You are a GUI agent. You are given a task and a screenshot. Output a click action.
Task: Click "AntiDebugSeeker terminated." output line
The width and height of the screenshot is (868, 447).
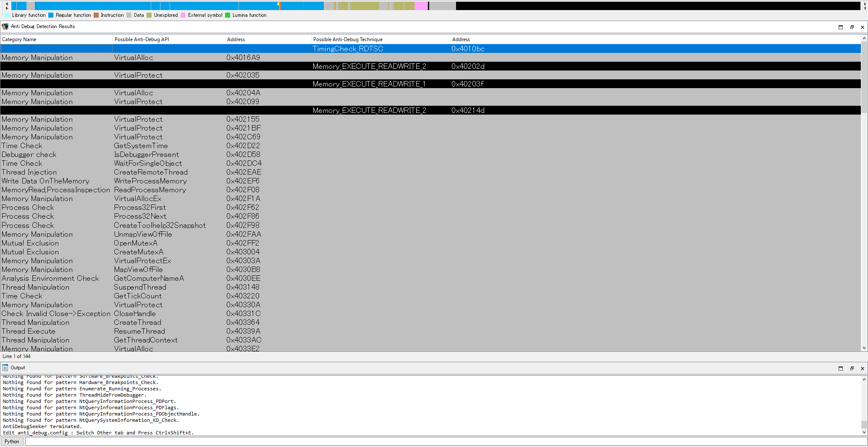42,426
